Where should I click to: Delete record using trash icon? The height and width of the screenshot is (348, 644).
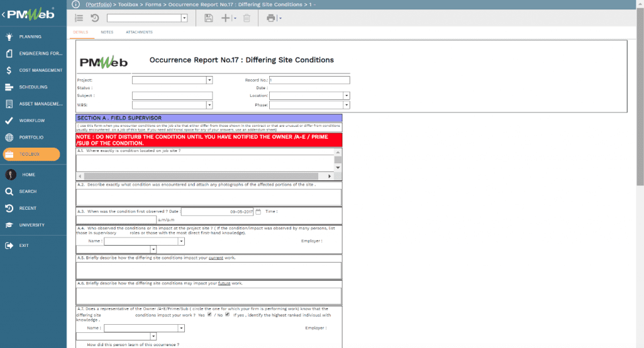click(247, 18)
